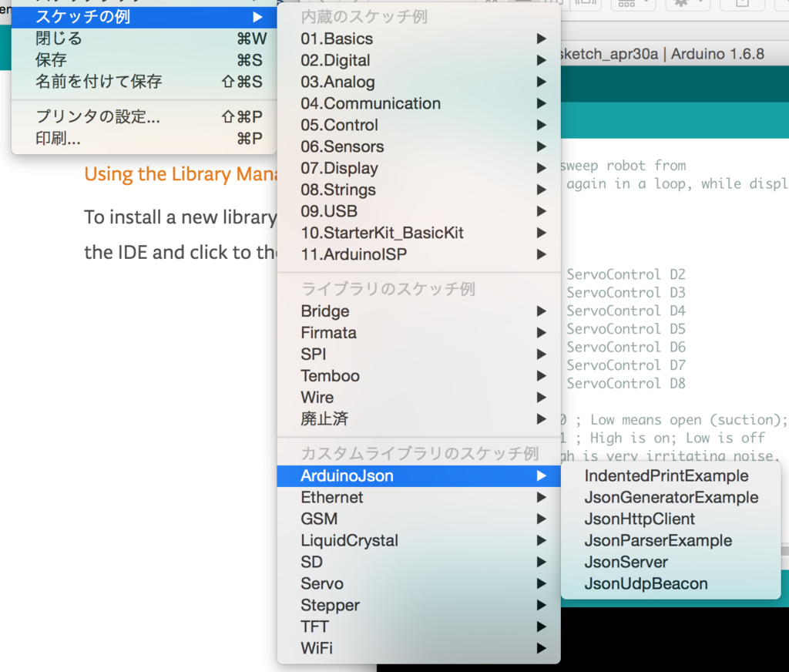Open 廃止済 examples submenu
The width and height of the screenshot is (789, 672).
(x=418, y=418)
